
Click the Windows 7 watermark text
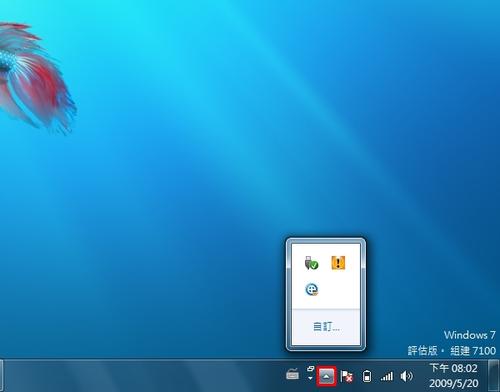(469, 335)
